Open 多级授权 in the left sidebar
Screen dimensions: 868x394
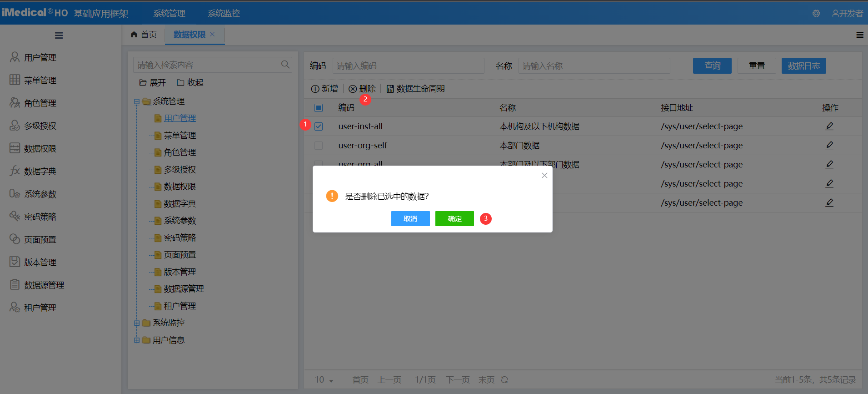[x=40, y=126]
